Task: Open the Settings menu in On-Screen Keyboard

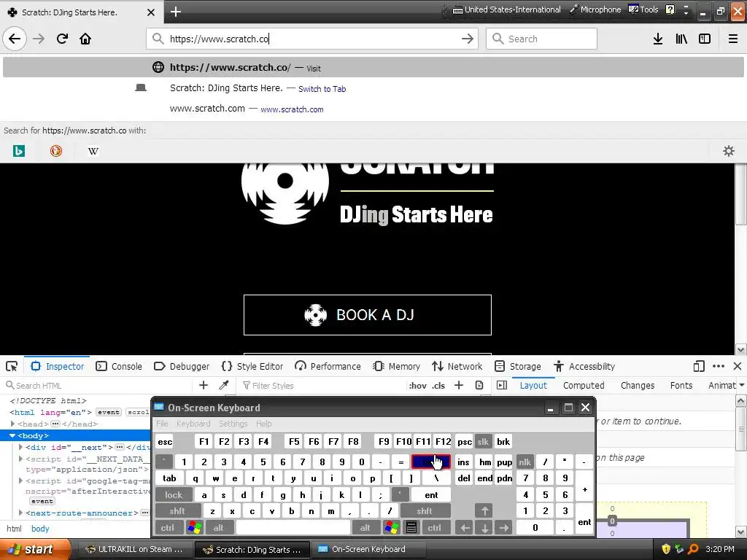Action: click(x=233, y=424)
